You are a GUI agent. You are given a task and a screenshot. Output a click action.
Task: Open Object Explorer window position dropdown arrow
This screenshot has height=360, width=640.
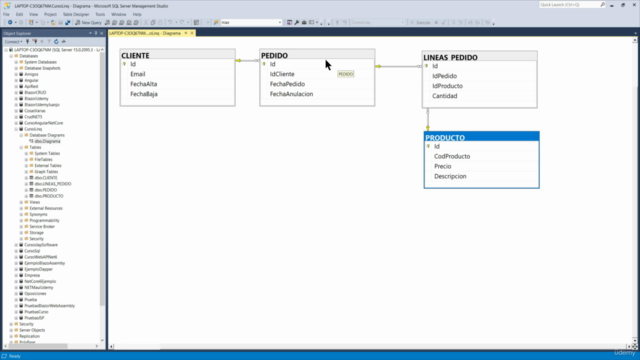point(90,33)
